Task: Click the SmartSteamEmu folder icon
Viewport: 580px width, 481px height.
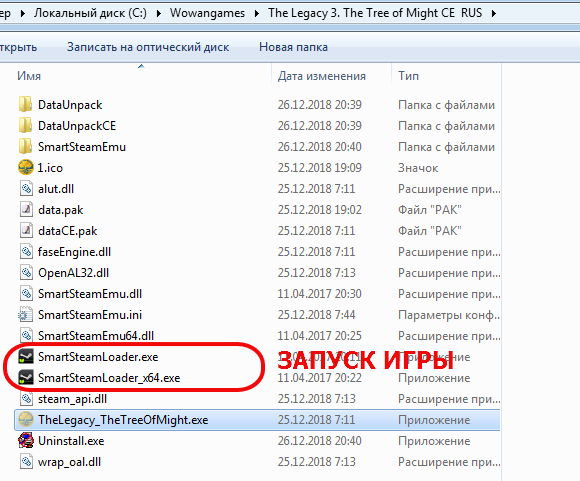Action: [x=26, y=147]
